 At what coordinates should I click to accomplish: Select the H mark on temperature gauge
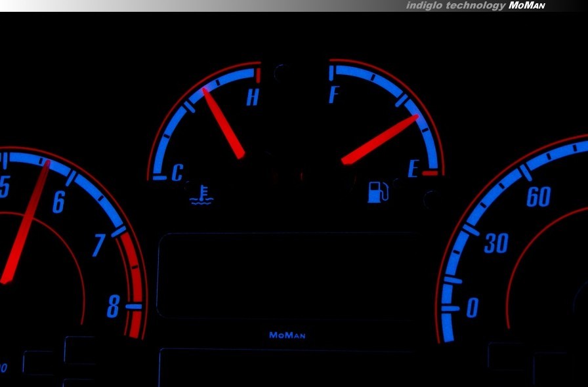click(x=253, y=98)
